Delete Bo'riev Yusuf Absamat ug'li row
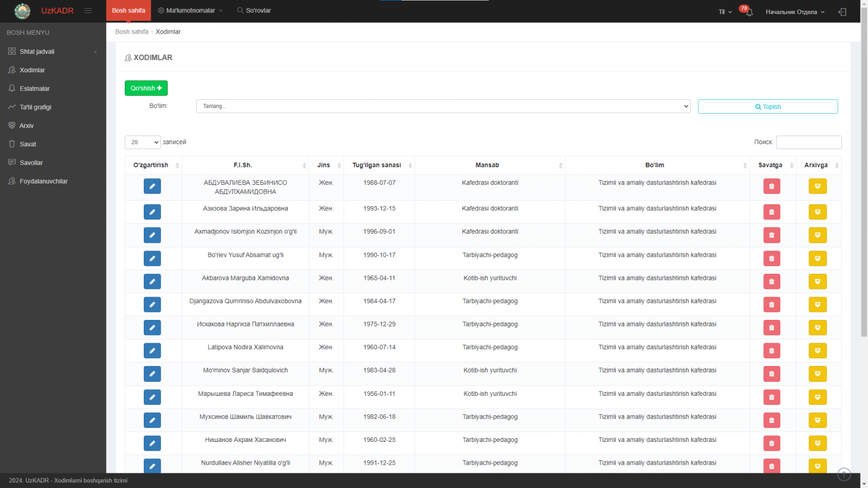The image size is (868, 488). tap(771, 258)
